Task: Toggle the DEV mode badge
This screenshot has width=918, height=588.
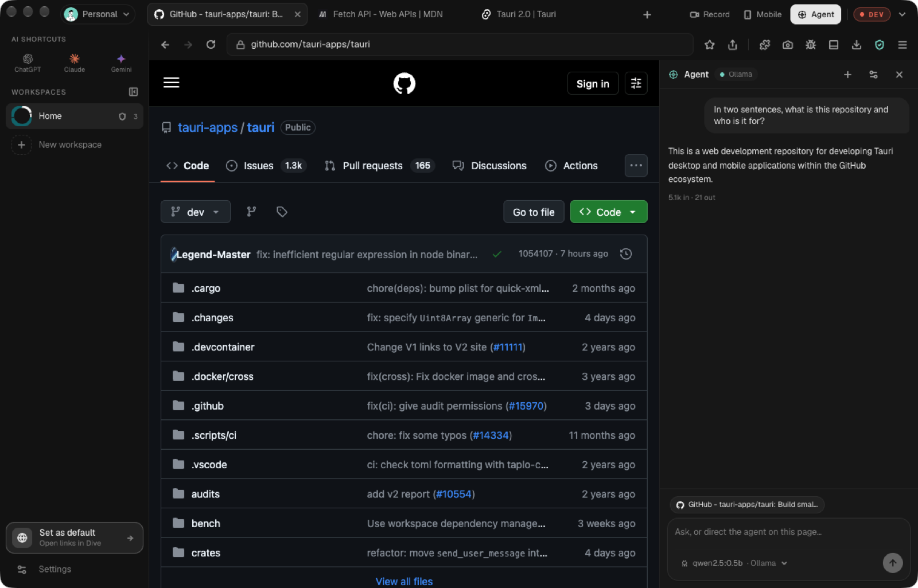Action: tap(872, 14)
